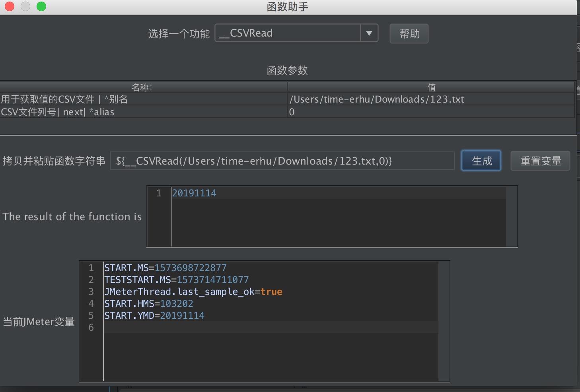Image resolution: width=580 pixels, height=392 pixels.
Task: Click the 重置变量 reset variables button
Action: point(540,161)
